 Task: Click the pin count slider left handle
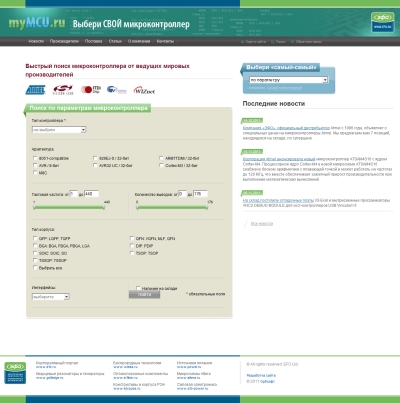point(137,207)
